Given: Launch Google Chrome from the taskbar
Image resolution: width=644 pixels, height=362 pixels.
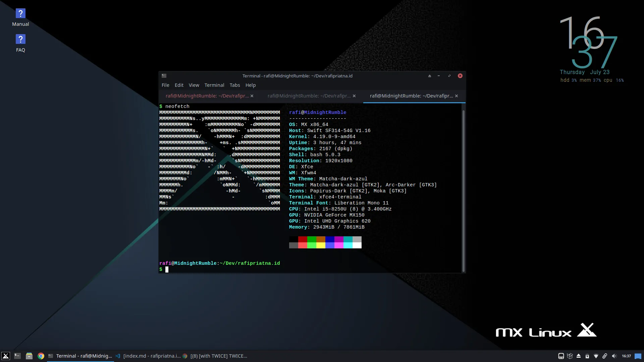Looking at the screenshot, I should pyautogui.click(x=41, y=356).
